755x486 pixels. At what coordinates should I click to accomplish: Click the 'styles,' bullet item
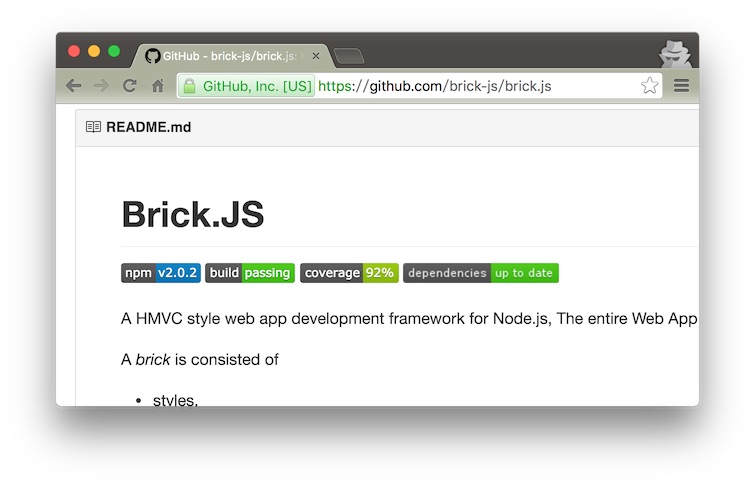[x=175, y=400]
